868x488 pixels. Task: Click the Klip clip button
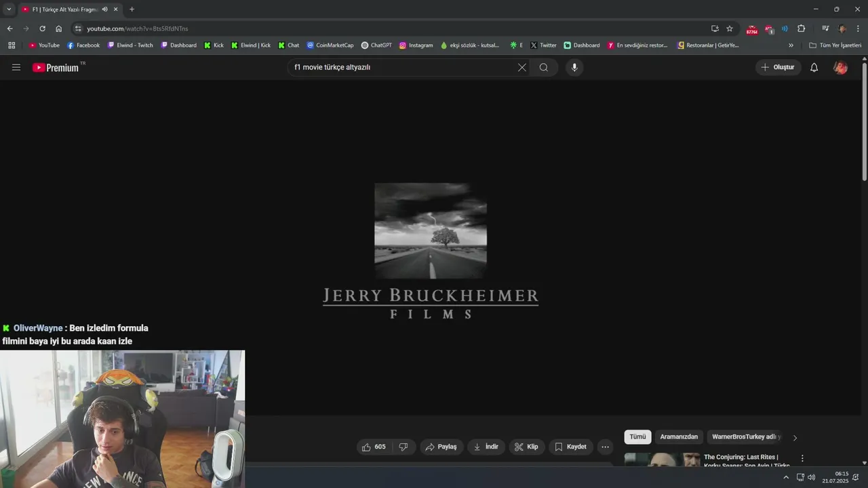tap(527, 447)
